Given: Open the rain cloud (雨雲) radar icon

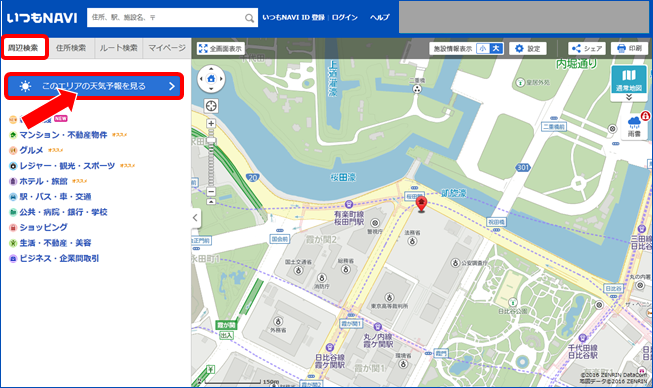Looking at the screenshot, I should coord(634,126).
